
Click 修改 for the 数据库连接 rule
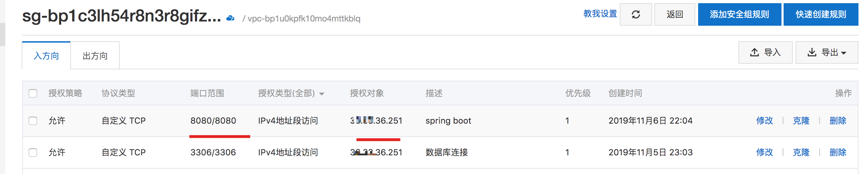click(x=765, y=153)
